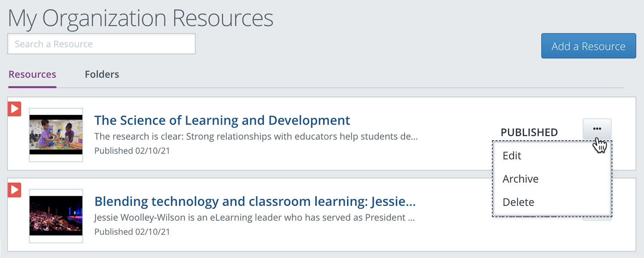Open The Science of Learning and Development link
644x258 pixels.
click(222, 120)
